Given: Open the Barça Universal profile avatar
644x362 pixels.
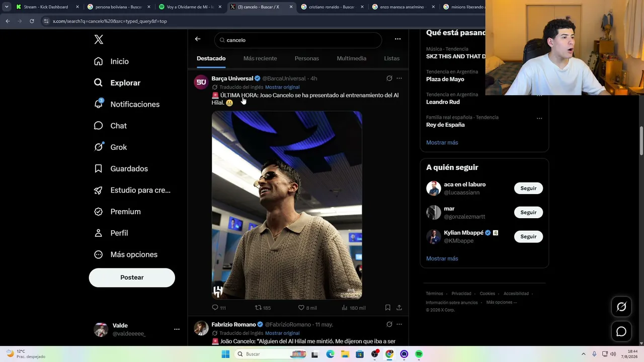Looking at the screenshot, I should (201, 82).
